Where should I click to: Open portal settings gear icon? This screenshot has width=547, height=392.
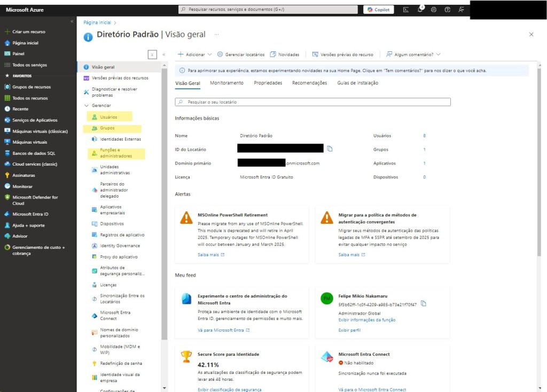(434, 10)
